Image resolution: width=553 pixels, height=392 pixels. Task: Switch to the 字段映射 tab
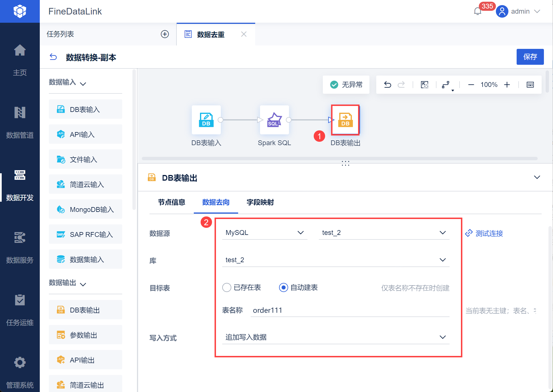[260, 202]
